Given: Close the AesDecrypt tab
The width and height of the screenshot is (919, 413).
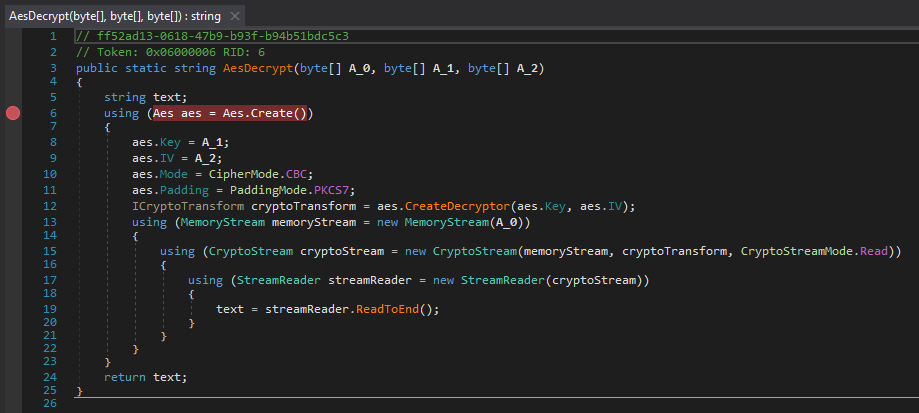Looking at the screenshot, I should point(234,16).
